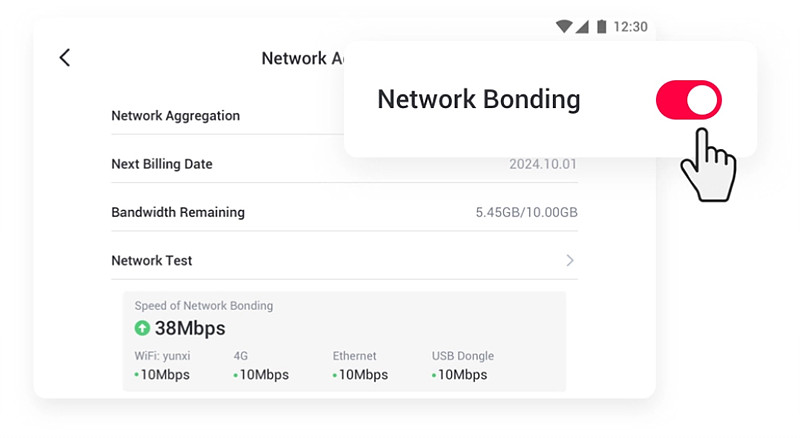
Task: Tap the WiFi signal status icon
Action: tap(564, 26)
